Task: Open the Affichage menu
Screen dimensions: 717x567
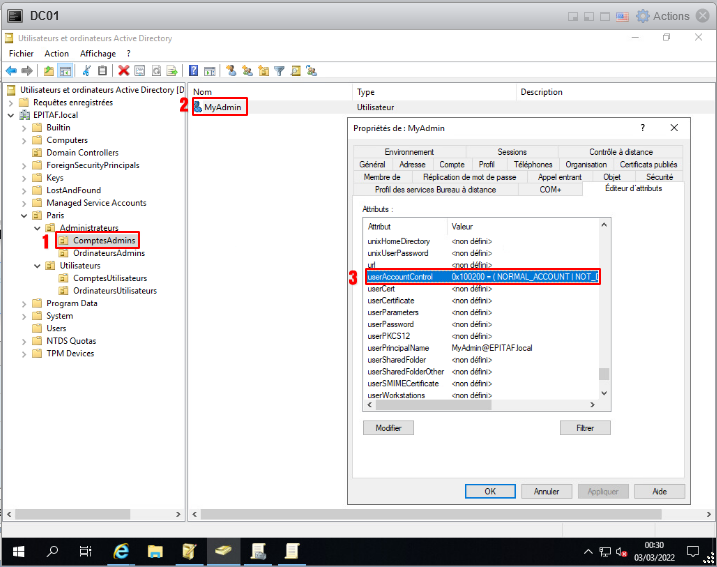Action: pyautogui.click(x=98, y=53)
